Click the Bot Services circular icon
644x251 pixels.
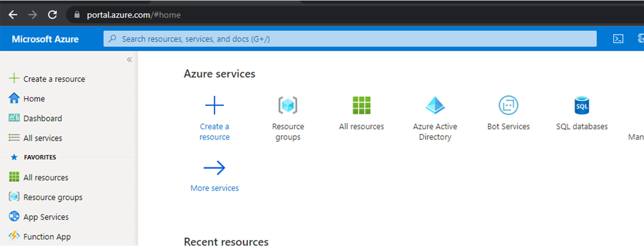pyautogui.click(x=509, y=105)
